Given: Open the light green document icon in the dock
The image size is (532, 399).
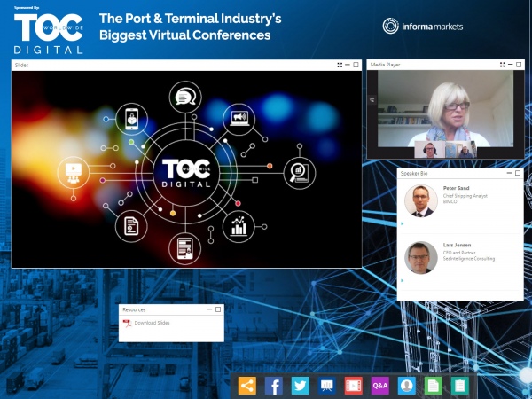Looking at the screenshot, I should (x=433, y=386).
